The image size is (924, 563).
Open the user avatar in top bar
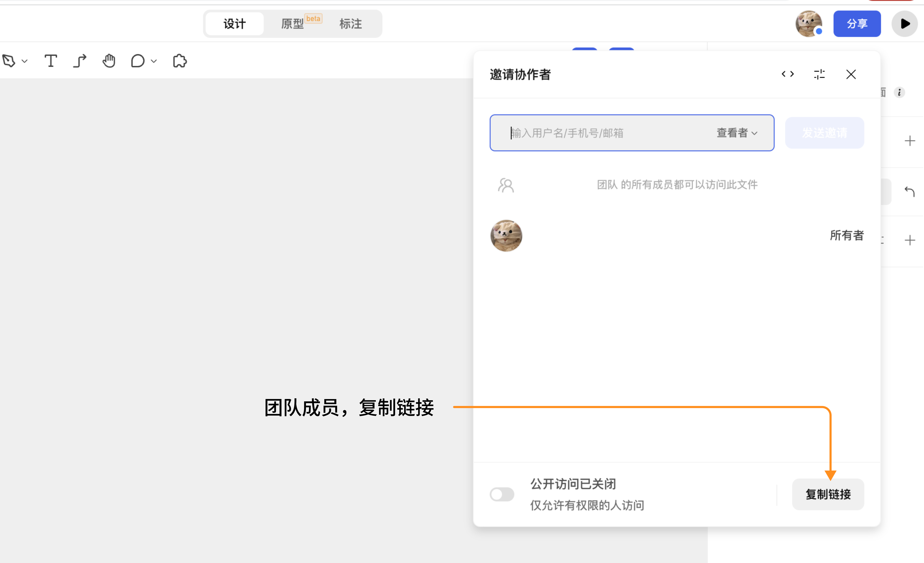pyautogui.click(x=809, y=24)
